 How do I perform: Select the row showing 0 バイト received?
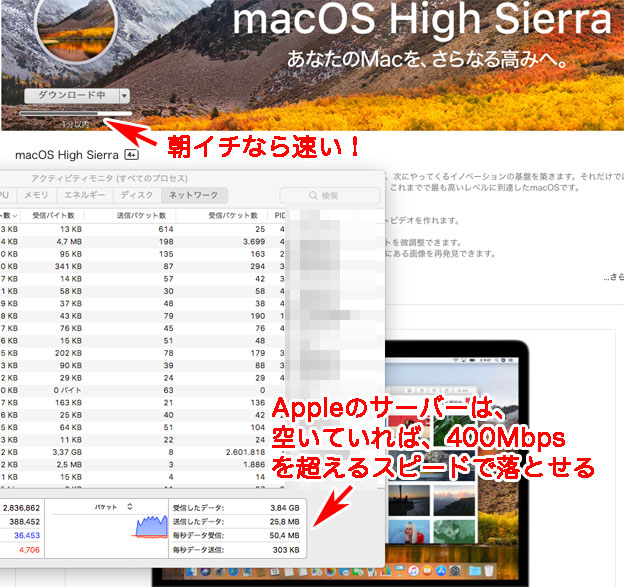[x=142, y=390]
